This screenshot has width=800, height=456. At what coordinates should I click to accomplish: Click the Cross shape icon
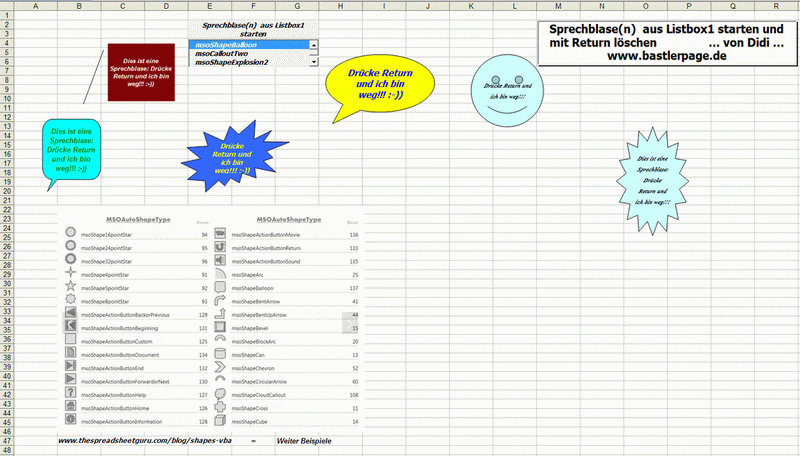(220, 407)
